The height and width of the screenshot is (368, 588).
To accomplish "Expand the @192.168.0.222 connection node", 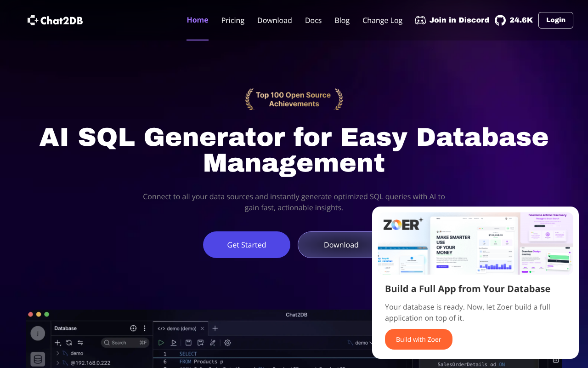I will (57, 363).
